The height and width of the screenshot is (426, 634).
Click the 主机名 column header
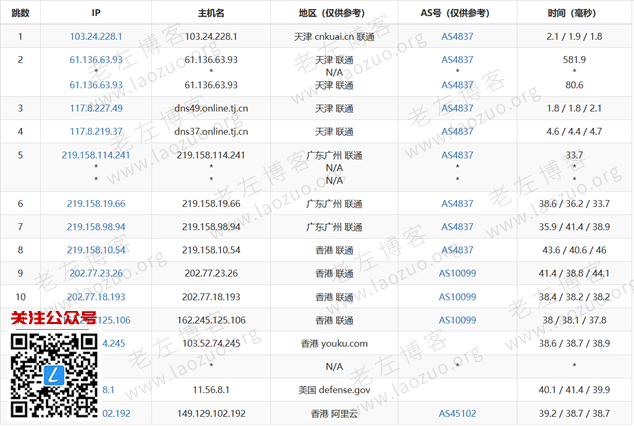(211, 13)
